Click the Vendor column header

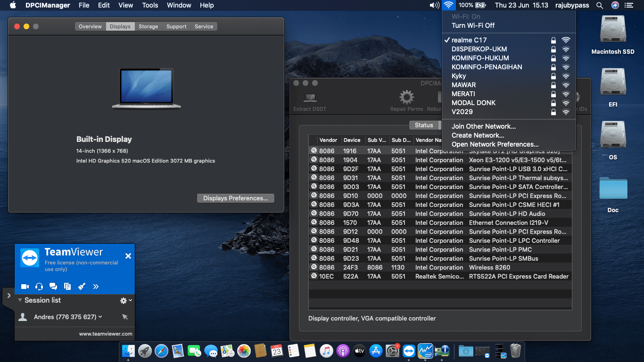point(328,140)
